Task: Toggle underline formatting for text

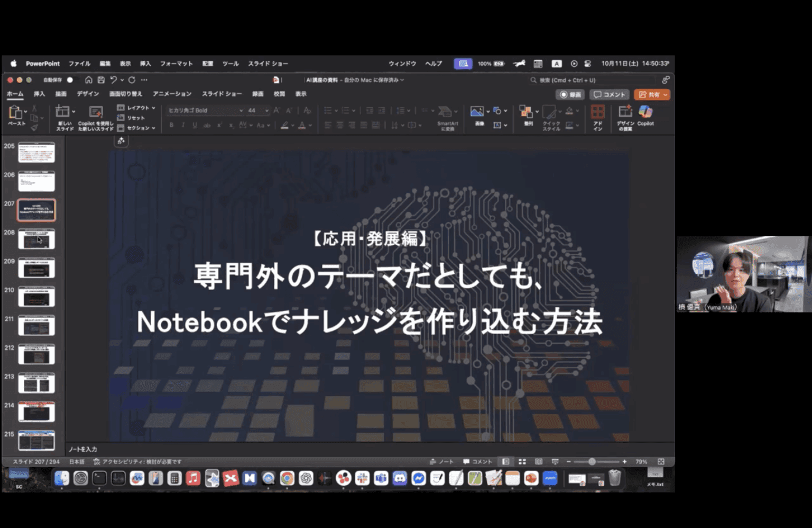Action: 195,125
